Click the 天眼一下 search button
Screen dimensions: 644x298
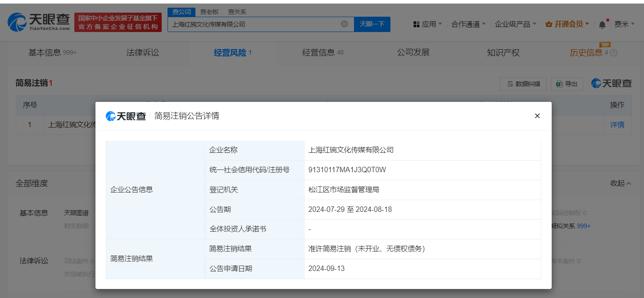pos(372,24)
